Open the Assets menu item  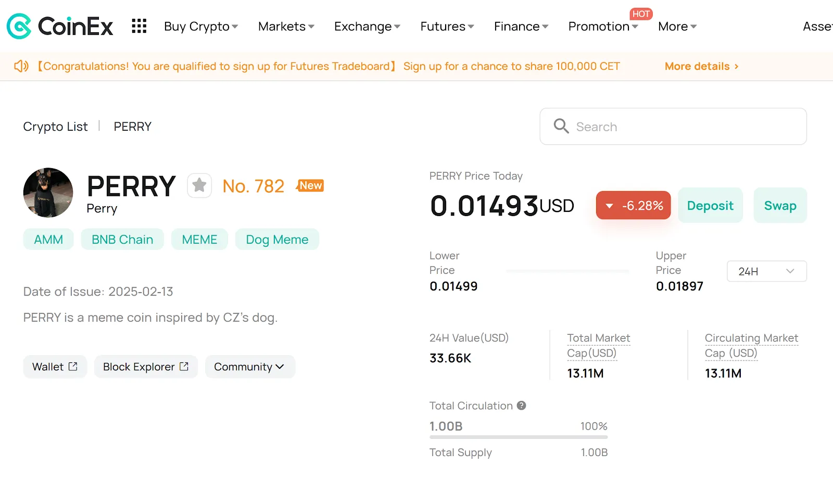(x=818, y=27)
